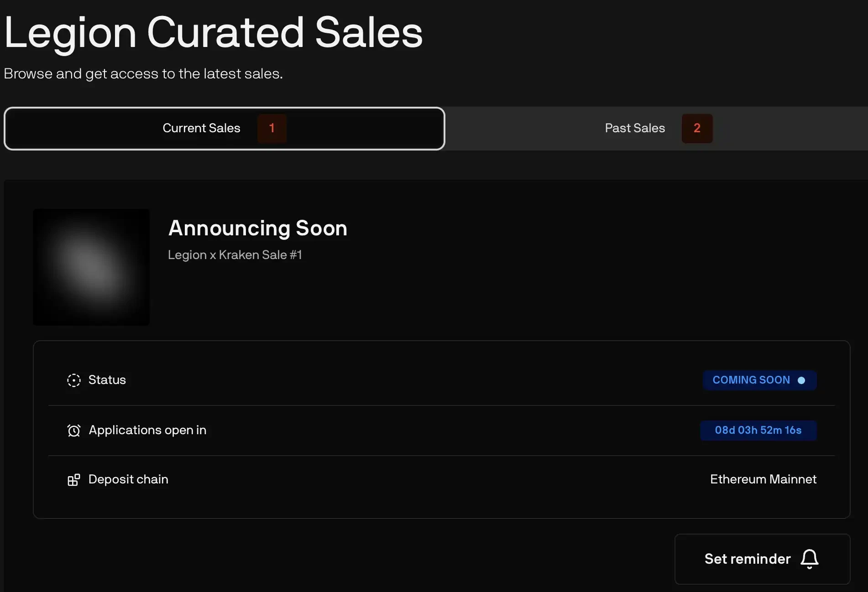Viewport: 868px width, 592px height.
Task: Click the Applications open in label
Action: 147,430
